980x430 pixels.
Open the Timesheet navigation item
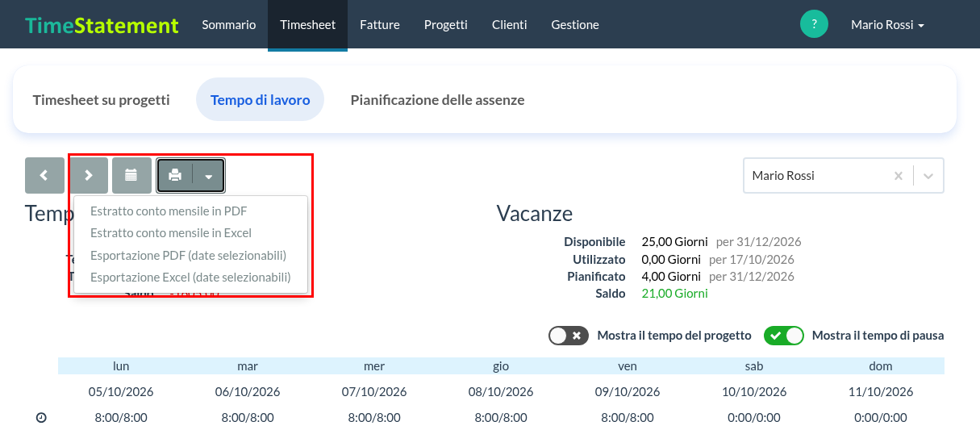(x=308, y=24)
